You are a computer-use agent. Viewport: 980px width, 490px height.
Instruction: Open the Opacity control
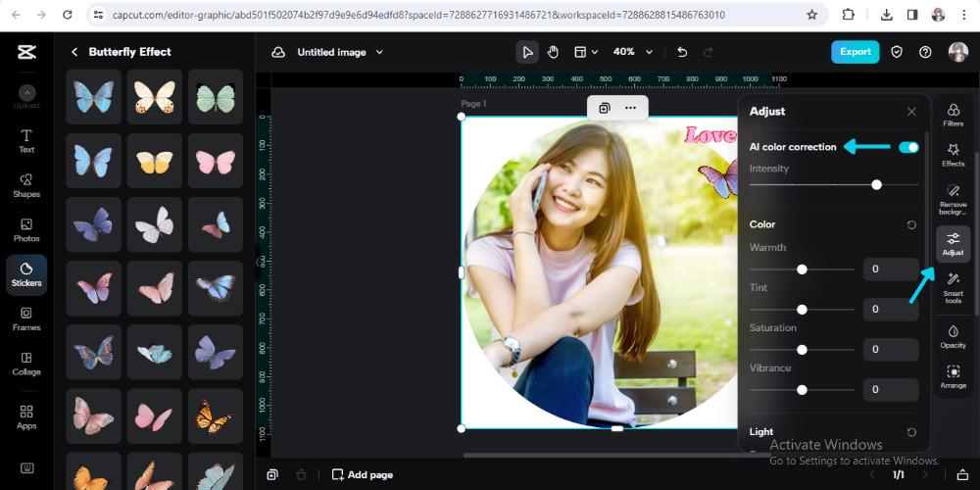click(954, 337)
